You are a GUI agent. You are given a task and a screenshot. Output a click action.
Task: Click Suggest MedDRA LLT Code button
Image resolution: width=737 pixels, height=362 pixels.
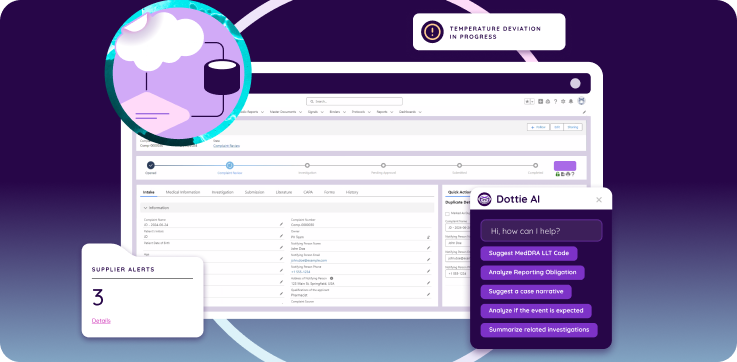tap(529, 253)
